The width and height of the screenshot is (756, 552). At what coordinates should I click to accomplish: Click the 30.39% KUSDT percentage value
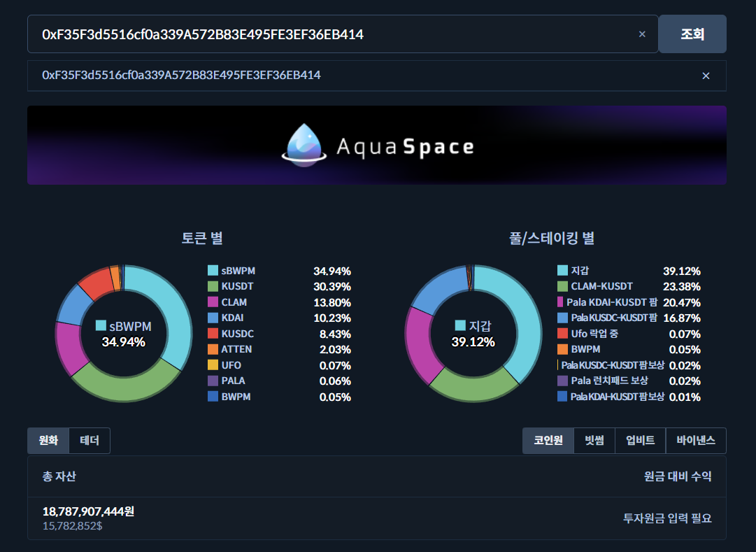(332, 287)
